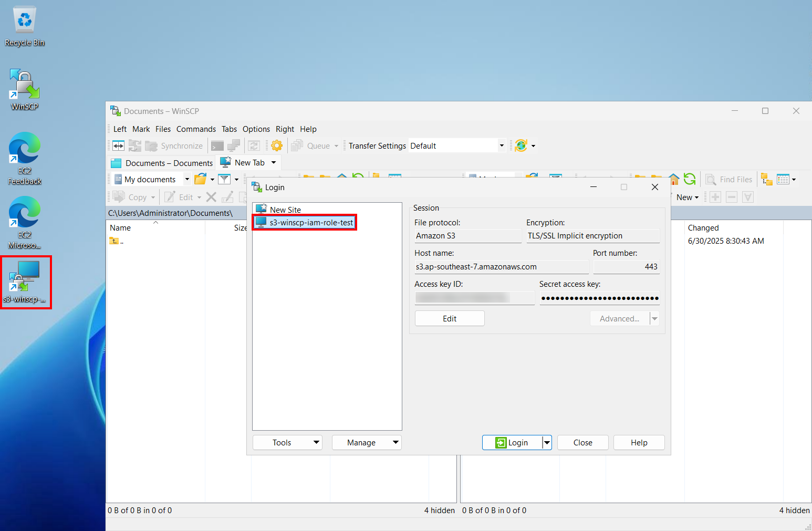Image resolution: width=812 pixels, height=531 pixels.
Task: Click the filter funnel icon
Action: pos(224,179)
